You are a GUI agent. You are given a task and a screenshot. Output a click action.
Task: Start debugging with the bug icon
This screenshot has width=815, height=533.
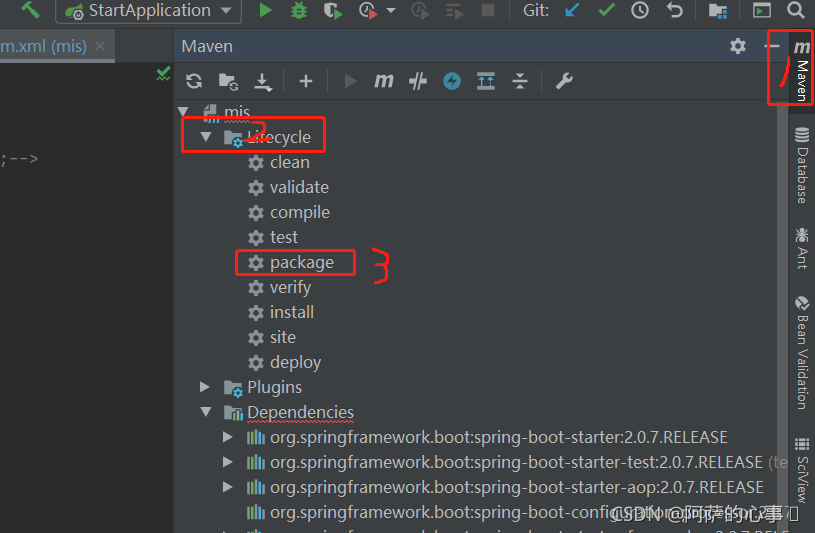point(299,10)
